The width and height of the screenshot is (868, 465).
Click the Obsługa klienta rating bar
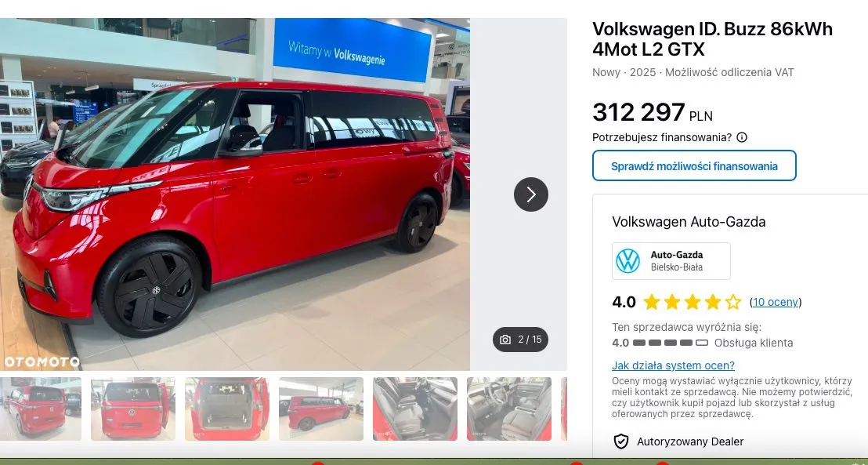click(x=671, y=343)
